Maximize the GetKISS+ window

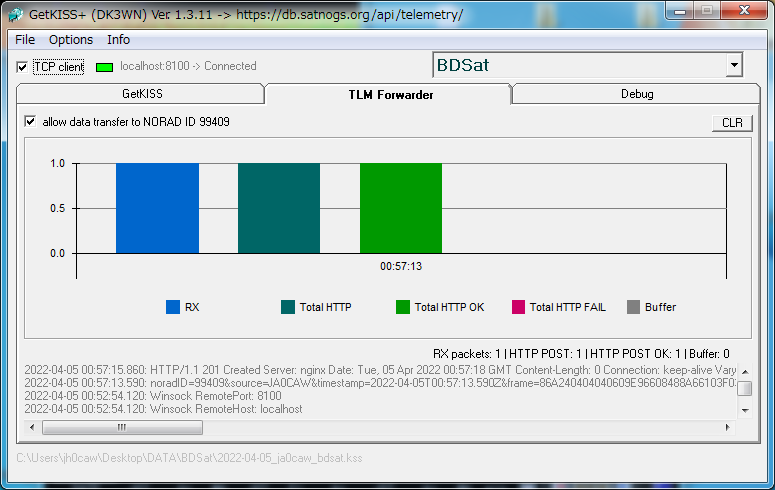point(707,11)
